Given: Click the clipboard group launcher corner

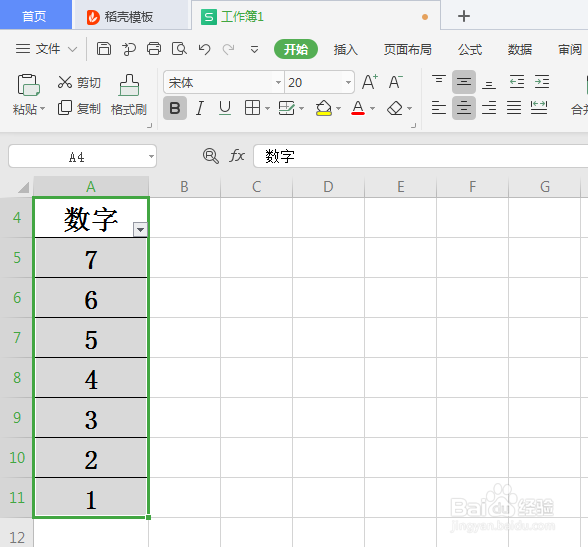Looking at the screenshot, I should pos(150,126).
